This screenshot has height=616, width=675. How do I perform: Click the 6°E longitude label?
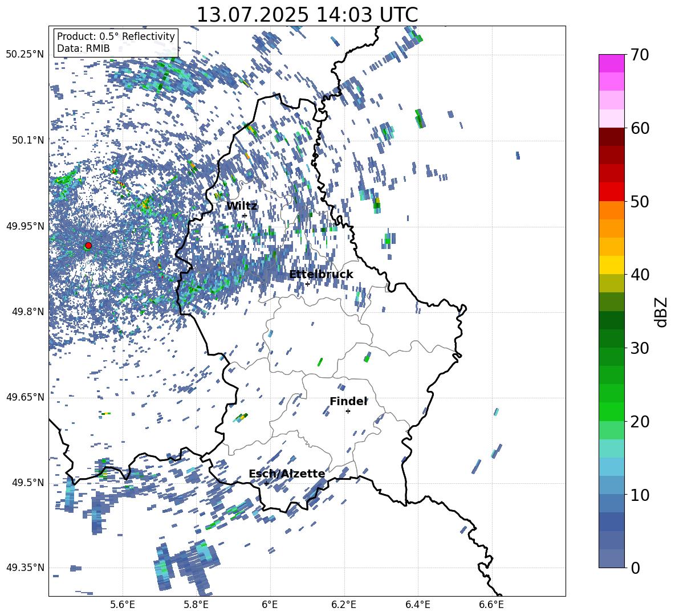click(270, 605)
